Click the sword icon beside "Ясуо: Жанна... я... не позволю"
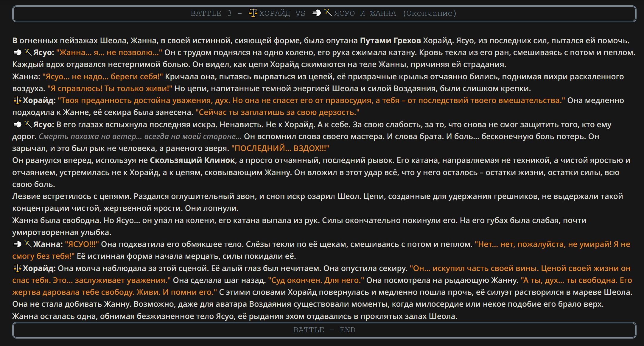 28,52
